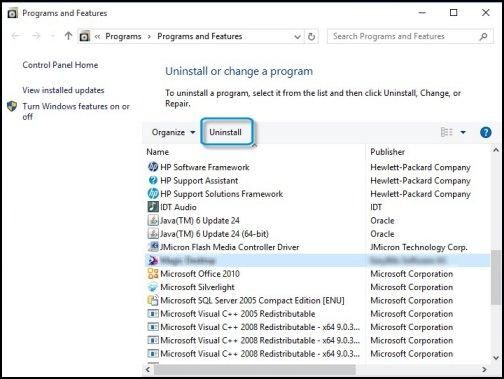The image size is (504, 379).
Task: Click the Programs and Features breadcrumb
Action: tap(200, 36)
